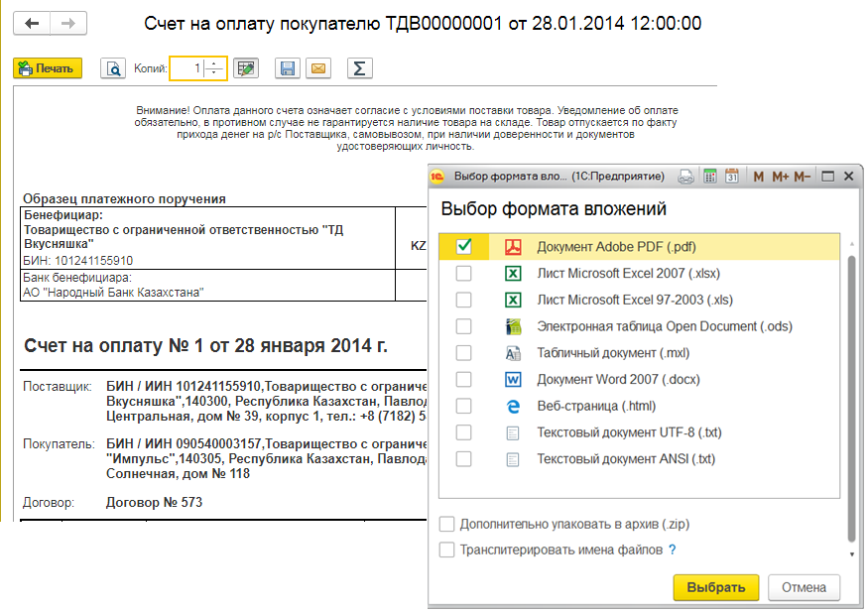
Task: Select the row Текстовый документ UTF-8 (.txt)
Action: [640, 432]
